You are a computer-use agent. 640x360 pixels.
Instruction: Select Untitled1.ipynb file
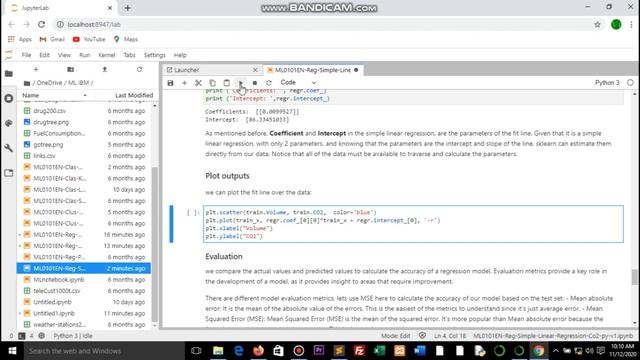pos(84,313)
